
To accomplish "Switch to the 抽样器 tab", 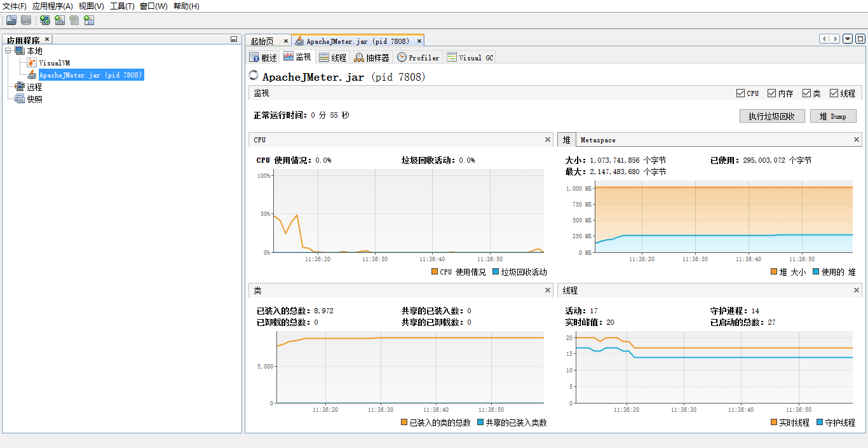I will [x=372, y=57].
